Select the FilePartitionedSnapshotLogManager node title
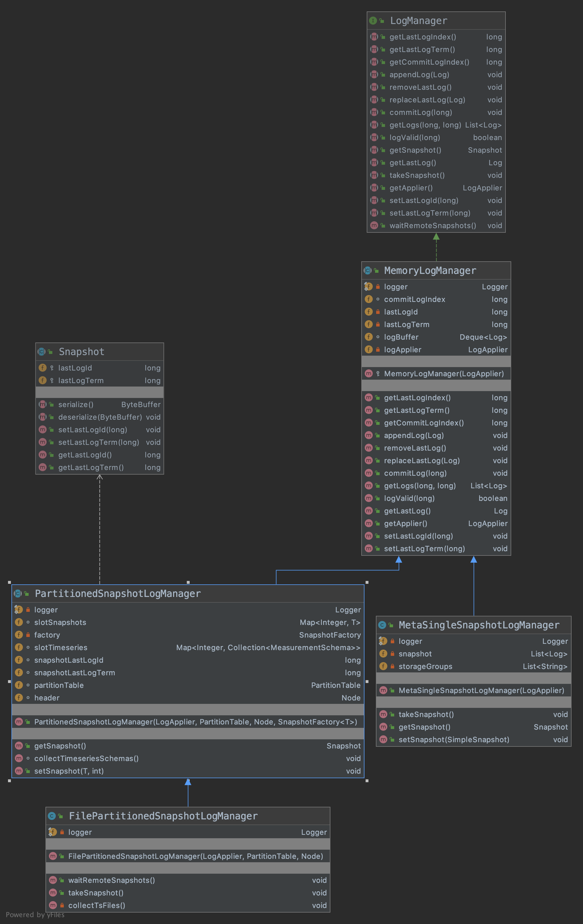 click(x=163, y=816)
